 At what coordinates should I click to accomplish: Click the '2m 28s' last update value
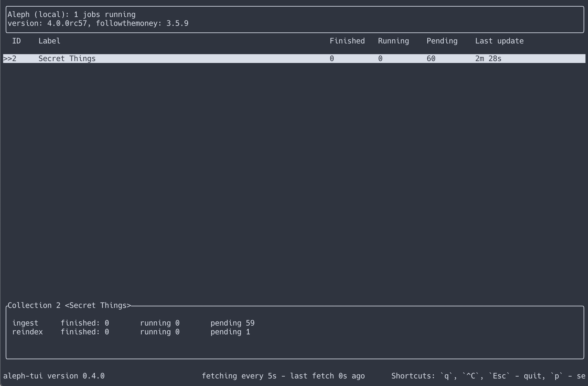click(488, 59)
